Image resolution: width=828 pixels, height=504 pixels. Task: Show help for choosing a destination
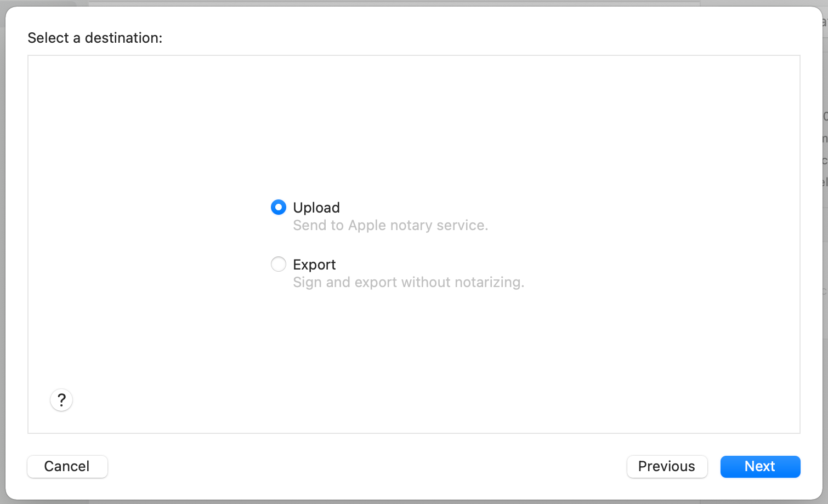click(x=61, y=400)
